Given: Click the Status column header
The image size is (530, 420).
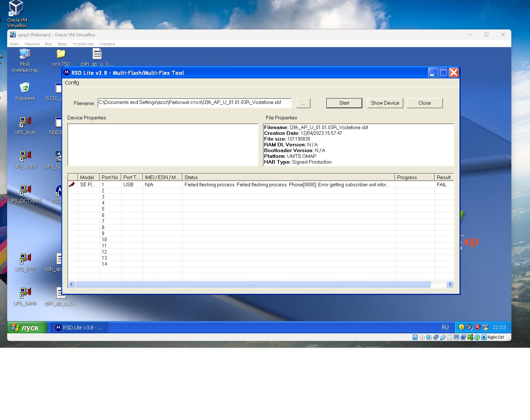Looking at the screenshot, I should pos(288,177).
